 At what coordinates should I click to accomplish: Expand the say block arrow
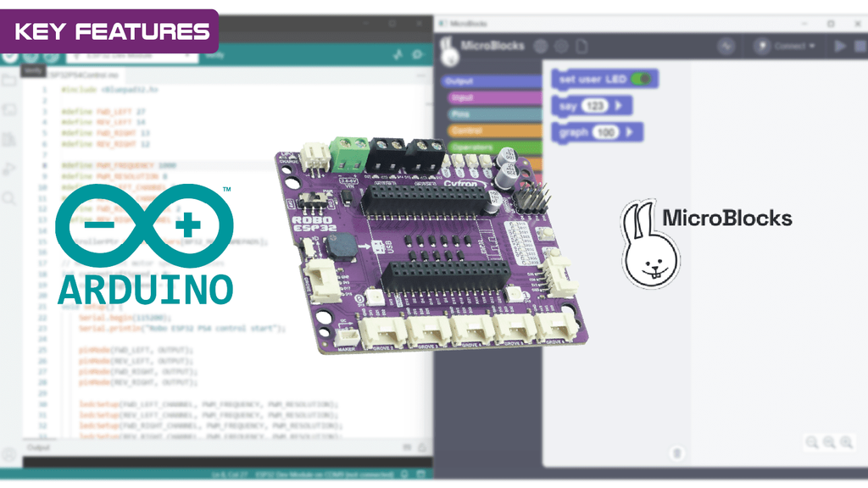(x=619, y=106)
